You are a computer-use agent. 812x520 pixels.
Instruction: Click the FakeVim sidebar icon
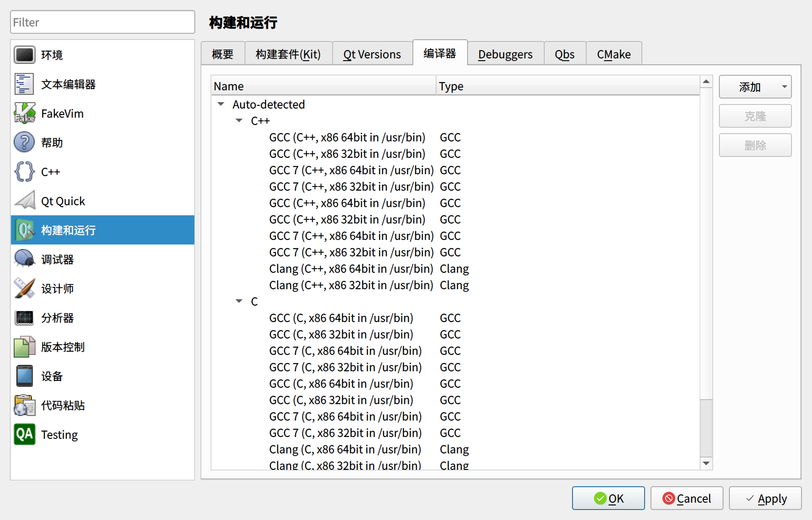[x=24, y=113]
